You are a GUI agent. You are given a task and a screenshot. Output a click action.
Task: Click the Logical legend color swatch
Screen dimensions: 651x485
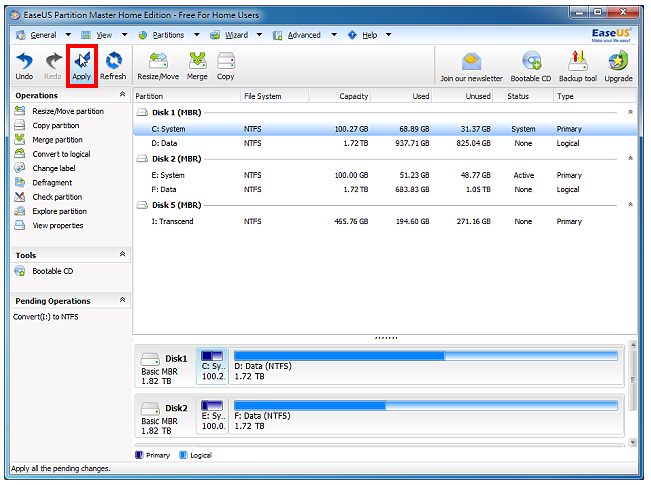183,455
